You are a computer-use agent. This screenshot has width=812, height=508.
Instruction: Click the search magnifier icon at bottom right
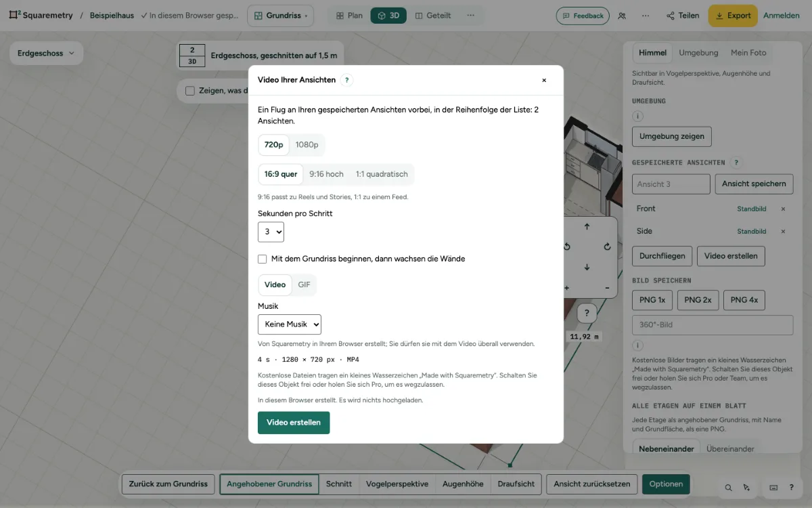tap(728, 487)
